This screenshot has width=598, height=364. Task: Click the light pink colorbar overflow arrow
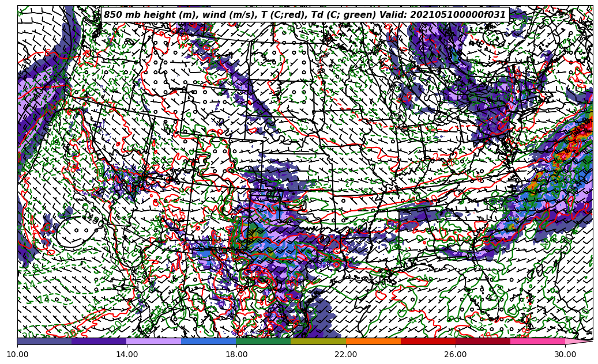click(x=578, y=341)
